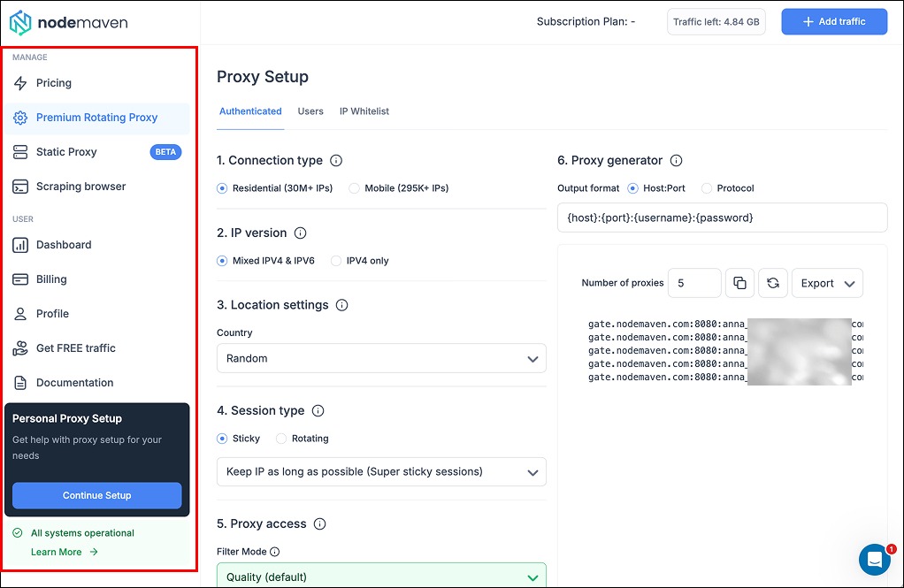The width and height of the screenshot is (904, 588).
Task: Click the copy proxies icon
Action: click(x=739, y=283)
